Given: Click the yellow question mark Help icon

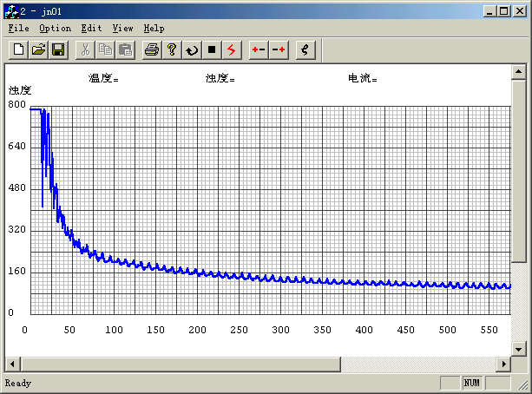Looking at the screenshot, I should pyautogui.click(x=172, y=49).
